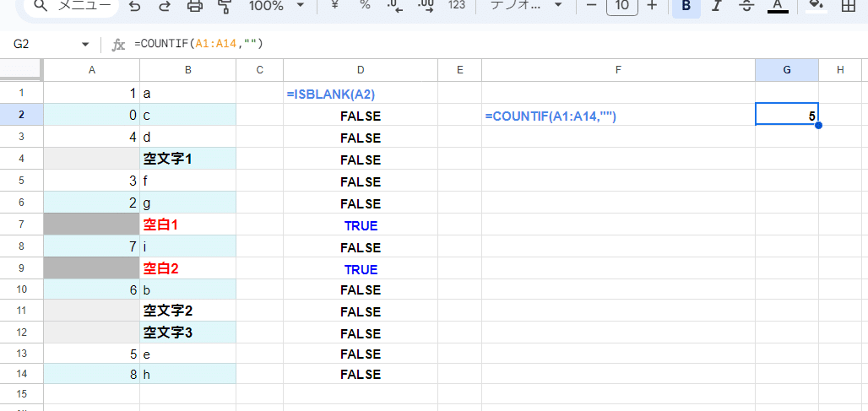Open the 100% zoom dropdown
The width and height of the screenshot is (868, 411).
point(277,6)
